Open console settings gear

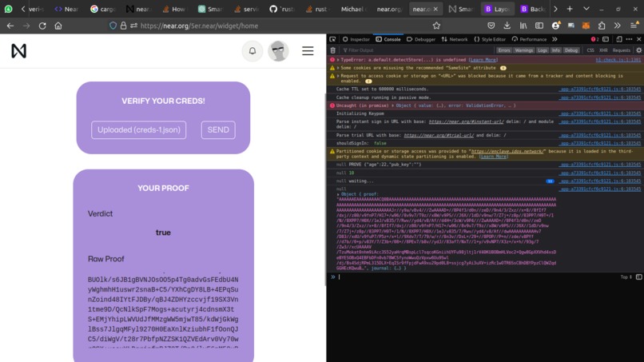[638, 50]
